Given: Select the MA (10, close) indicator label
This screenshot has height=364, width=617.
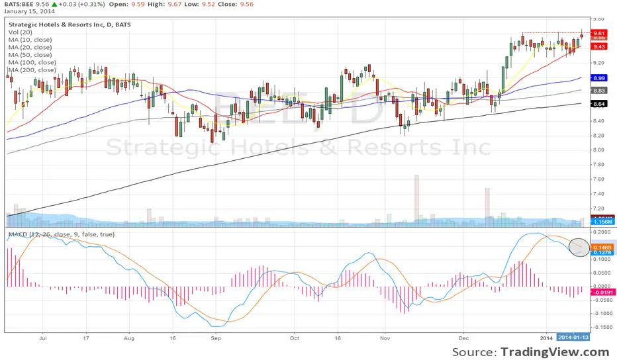Looking at the screenshot, I should pos(30,40).
